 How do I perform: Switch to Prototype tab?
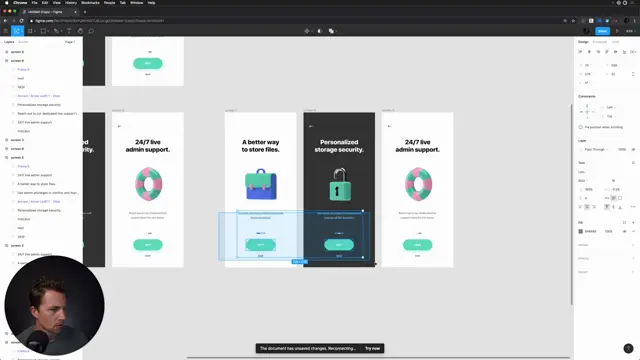(600, 42)
